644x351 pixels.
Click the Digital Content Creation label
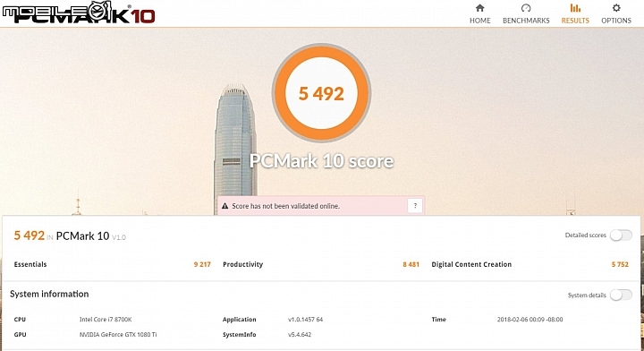coord(471,264)
